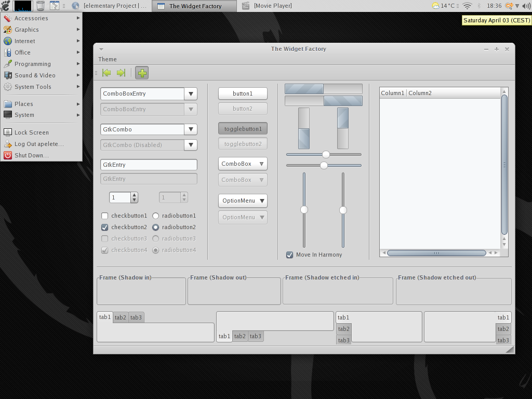Click the window menu arrow on Widget Factory titlebar
The height and width of the screenshot is (399, 532).
(x=101, y=49)
